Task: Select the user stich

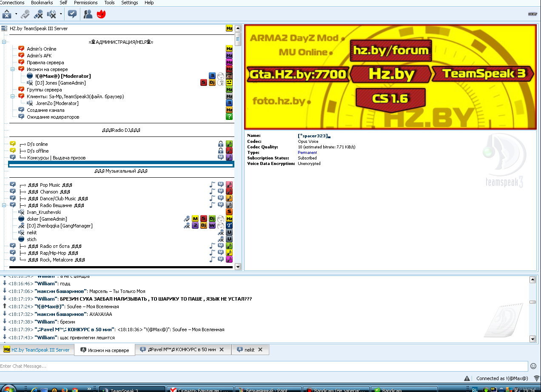Action: (31, 239)
